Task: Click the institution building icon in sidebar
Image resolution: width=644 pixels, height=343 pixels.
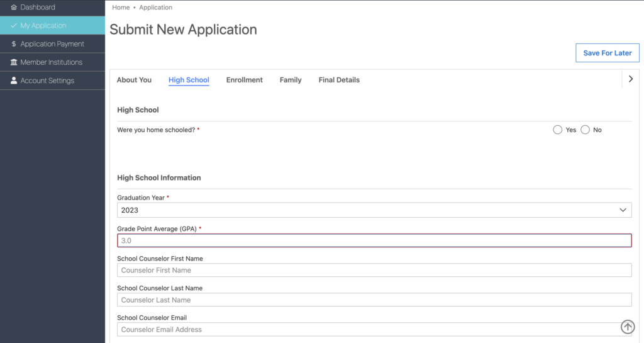Action: [14, 62]
